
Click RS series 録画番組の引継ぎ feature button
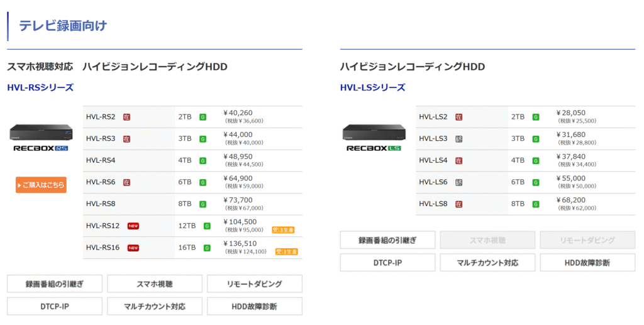pos(55,284)
